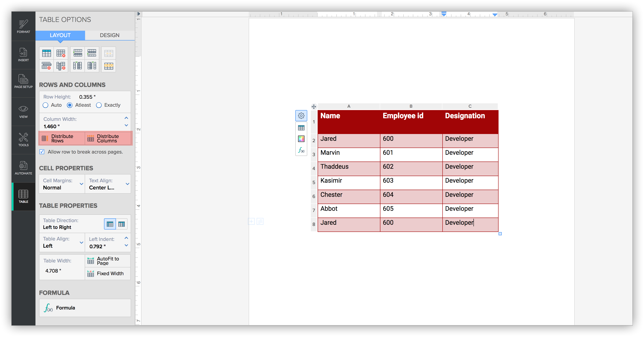
Task: Select the LAYOUT tab
Action: tap(61, 35)
